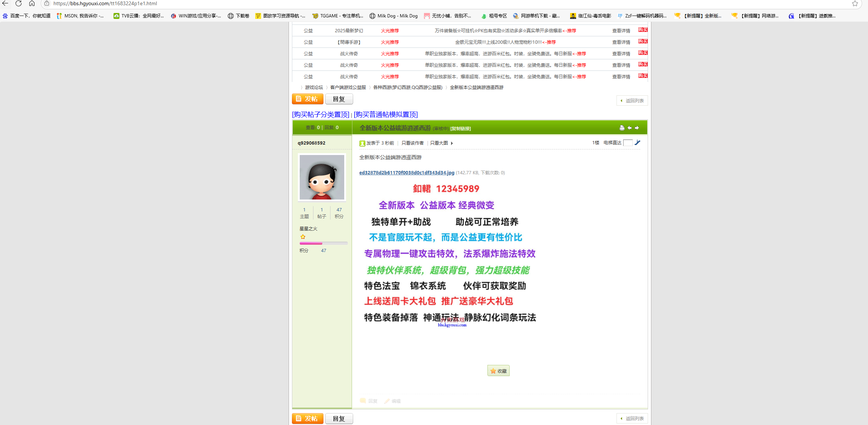Open 购买普通帖模拟置顶 link
Viewport: 868px width, 425px height.
pyautogui.click(x=386, y=115)
